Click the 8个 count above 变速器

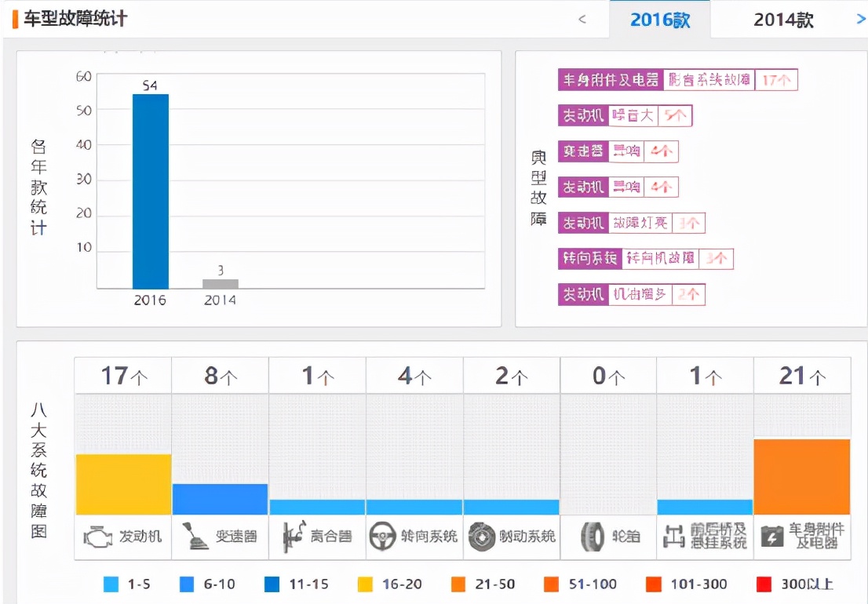(x=221, y=376)
